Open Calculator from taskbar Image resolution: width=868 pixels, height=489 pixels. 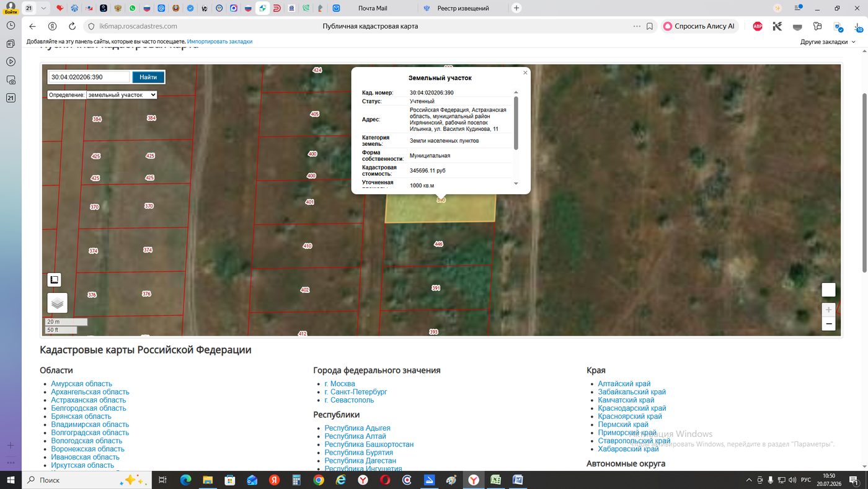(x=296, y=480)
